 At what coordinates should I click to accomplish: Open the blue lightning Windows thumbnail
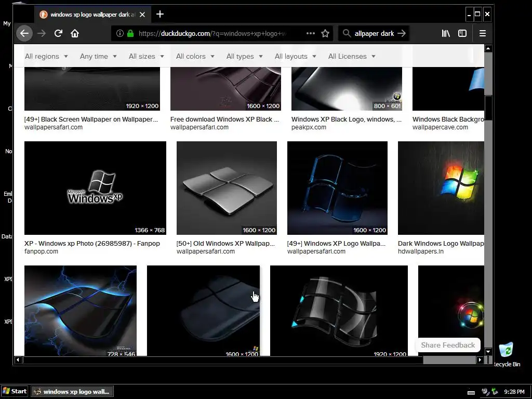81,311
